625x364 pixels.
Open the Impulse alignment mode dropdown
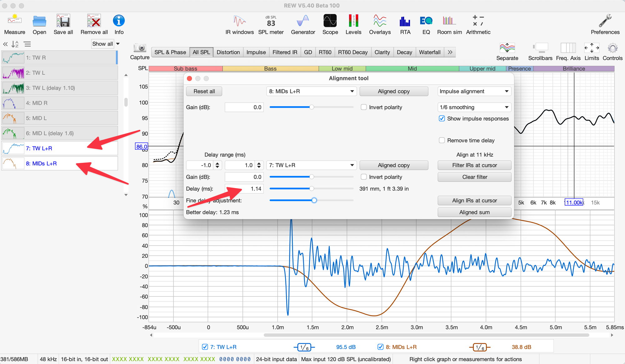point(474,91)
